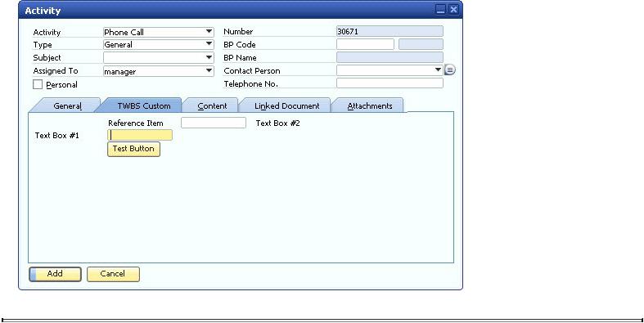Switch to the Linked Document tab
The image size is (644, 323).
tap(286, 105)
